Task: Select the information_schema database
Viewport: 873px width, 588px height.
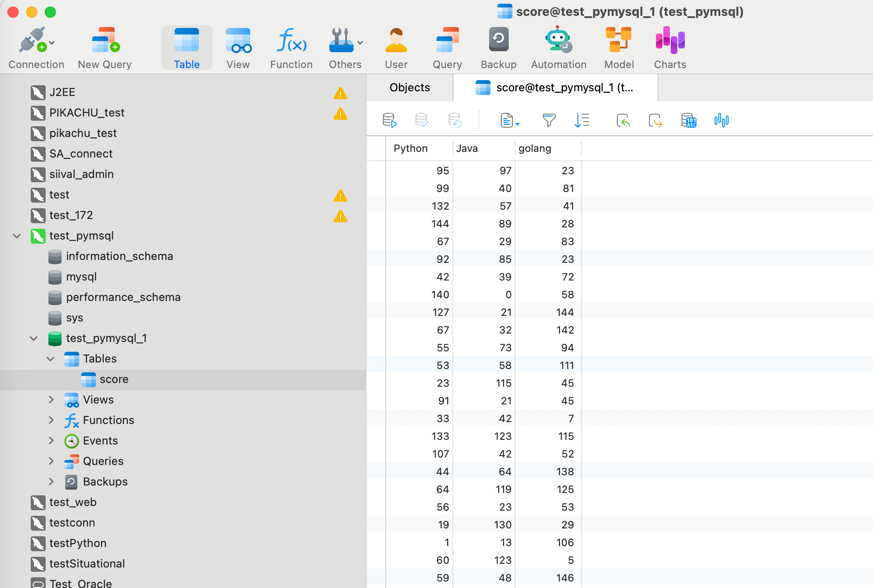Action: click(119, 256)
